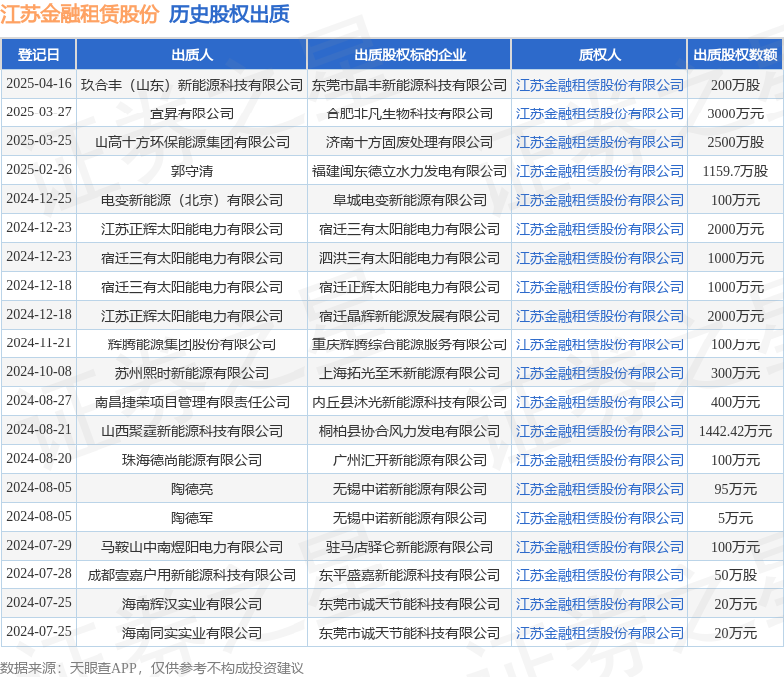Click pledgee link in the 2024-12-25 row

(x=600, y=200)
